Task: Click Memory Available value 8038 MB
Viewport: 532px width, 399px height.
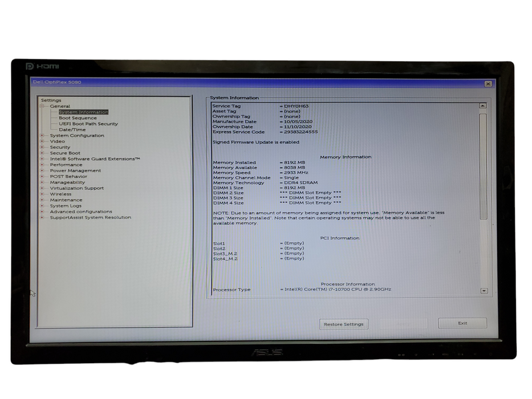Action: pos(294,167)
